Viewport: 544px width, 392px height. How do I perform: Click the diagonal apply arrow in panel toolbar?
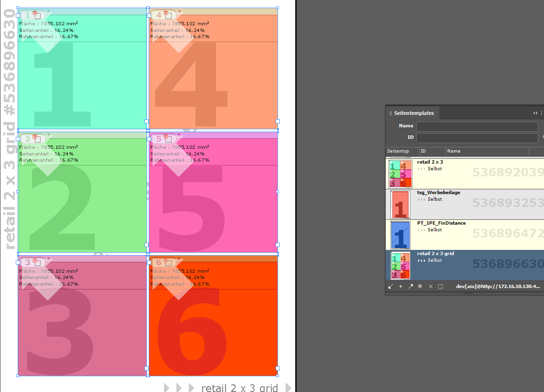click(x=390, y=286)
